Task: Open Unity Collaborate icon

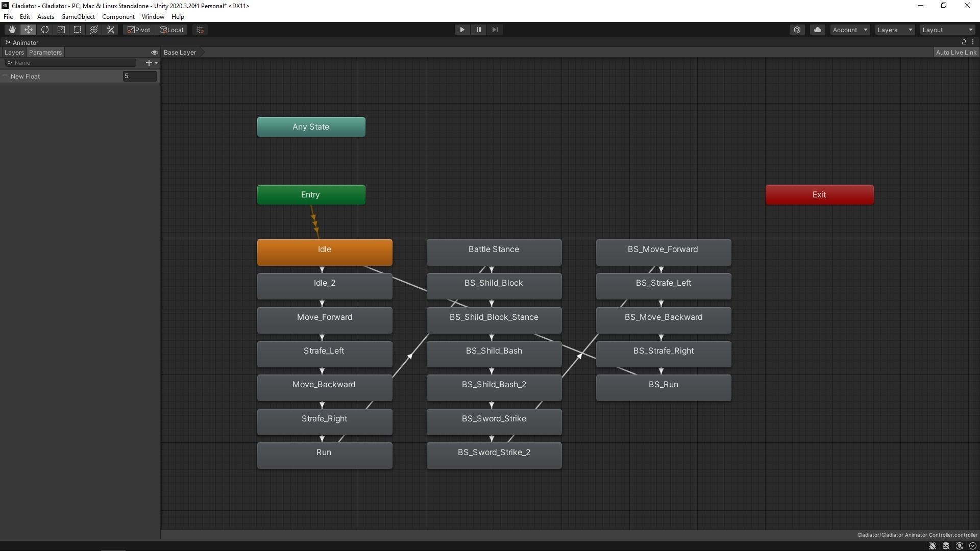Action: (797, 30)
